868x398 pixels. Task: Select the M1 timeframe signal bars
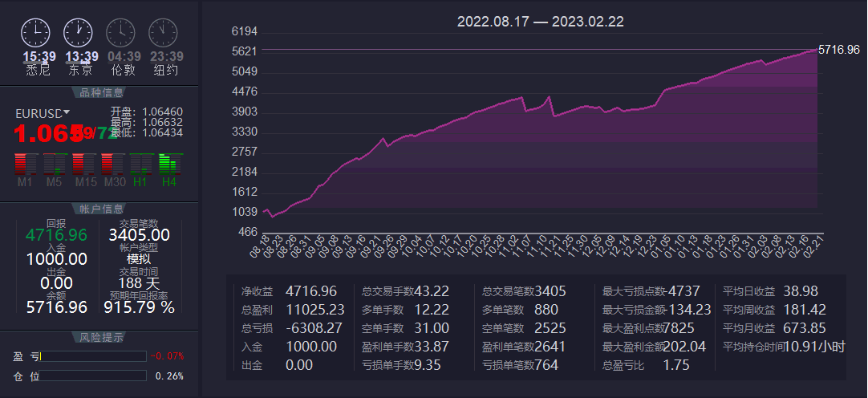(x=26, y=164)
